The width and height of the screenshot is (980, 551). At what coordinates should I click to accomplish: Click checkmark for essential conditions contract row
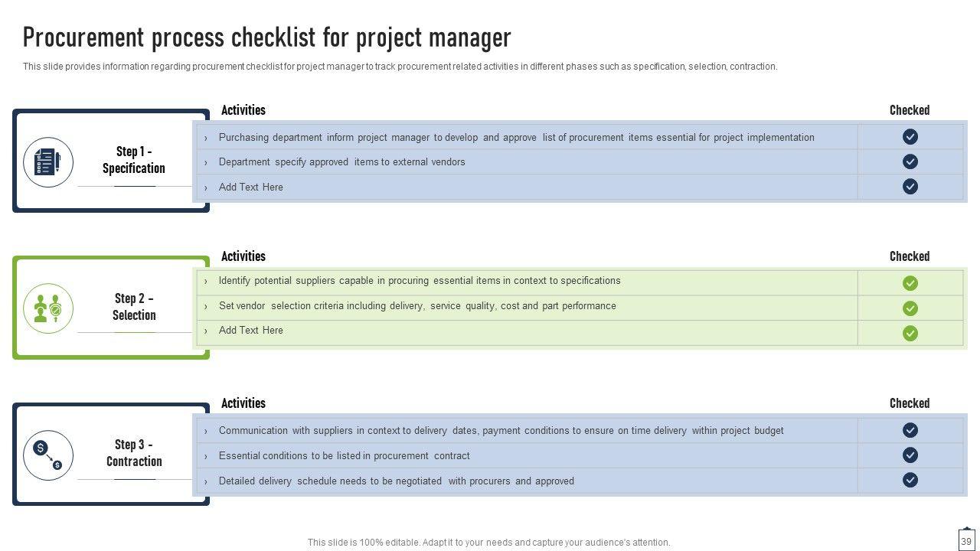[910, 455]
